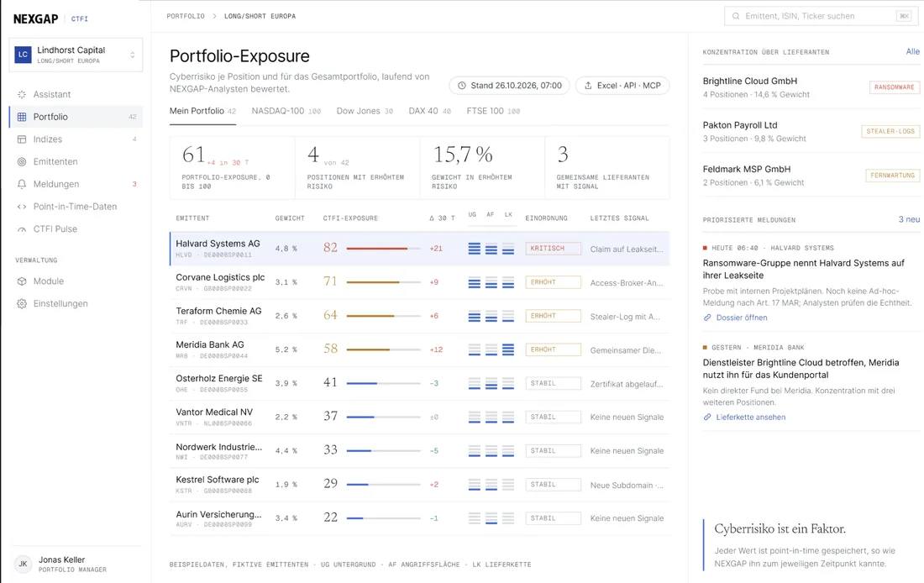The image size is (924, 583).
Task: Click the breadcrumb chevron after PORTFOLIO
Action: point(214,17)
